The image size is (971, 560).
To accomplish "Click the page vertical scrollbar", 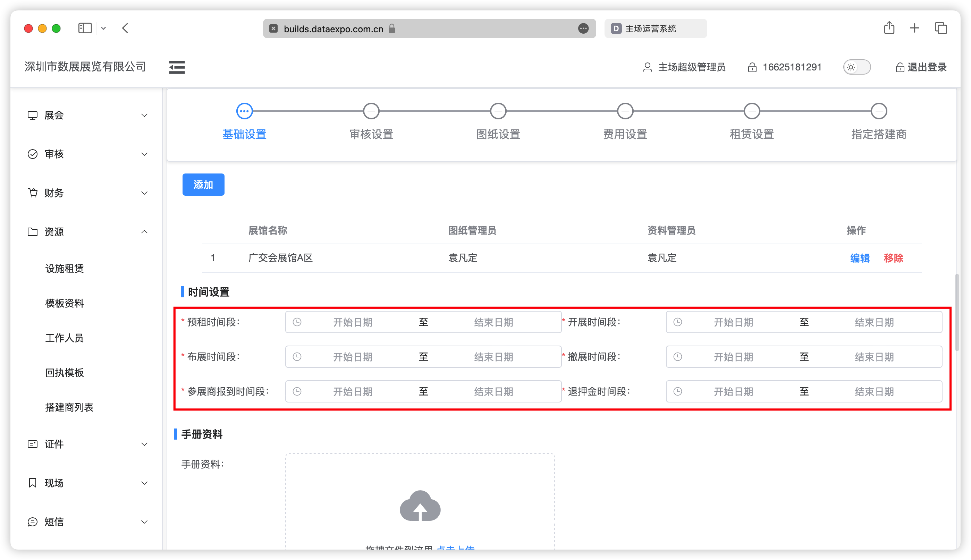I will tap(957, 312).
